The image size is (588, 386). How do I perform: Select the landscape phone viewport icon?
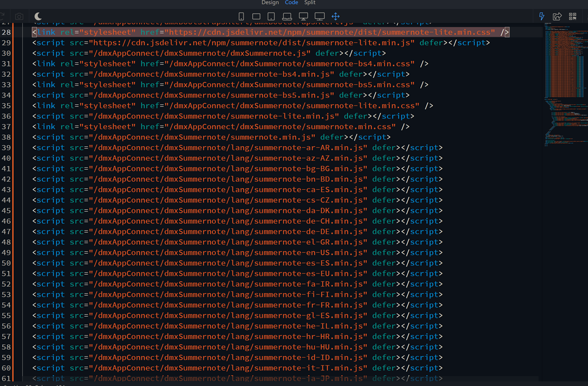257,17
